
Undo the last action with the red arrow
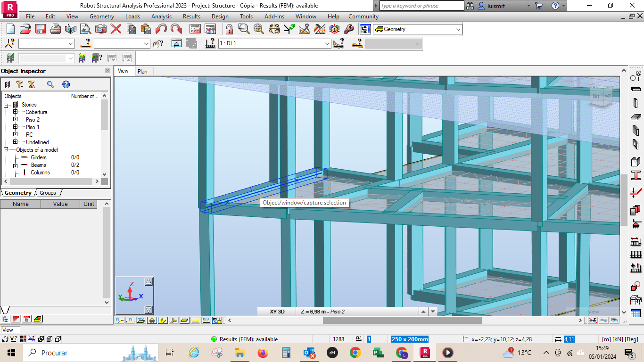161,29
